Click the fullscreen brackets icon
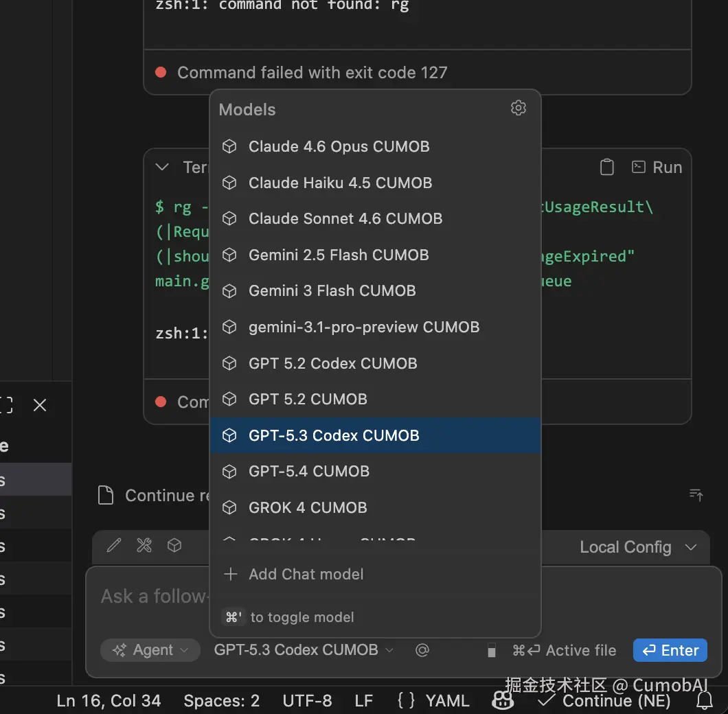The height and width of the screenshot is (714, 728). point(6,405)
